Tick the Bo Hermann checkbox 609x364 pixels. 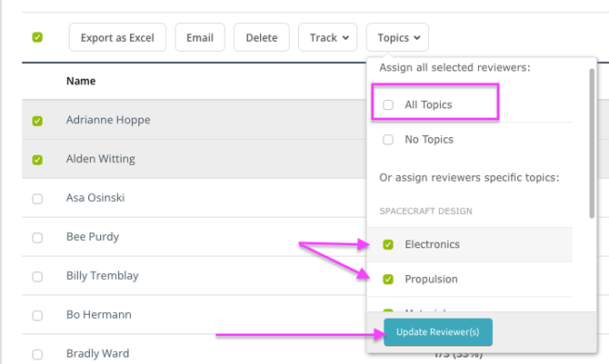pos(37,316)
